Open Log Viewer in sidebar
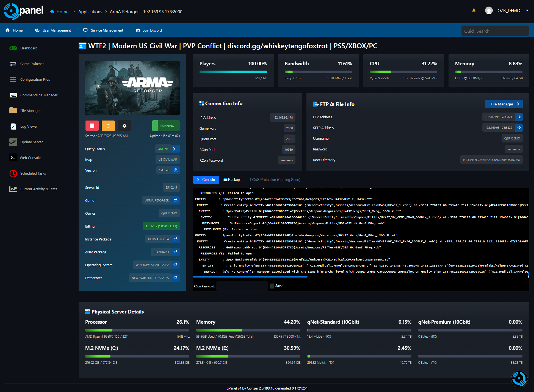534x392 pixels. click(x=24, y=126)
